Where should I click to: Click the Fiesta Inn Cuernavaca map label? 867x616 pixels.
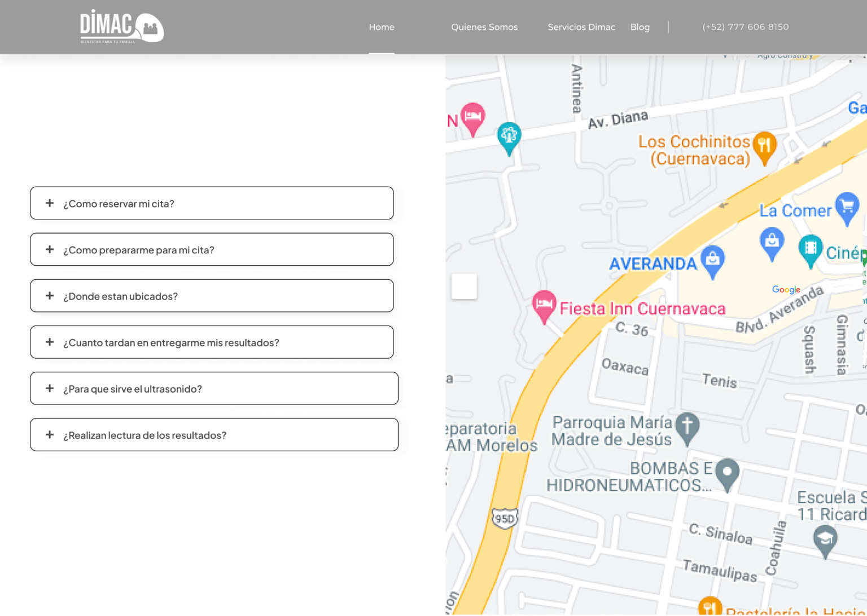click(642, 309)
